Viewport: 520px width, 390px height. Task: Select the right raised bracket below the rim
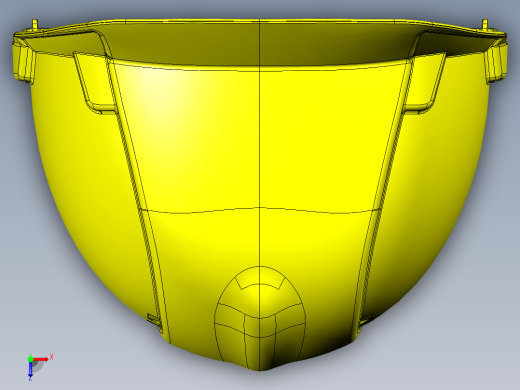(x=425, y=82)
